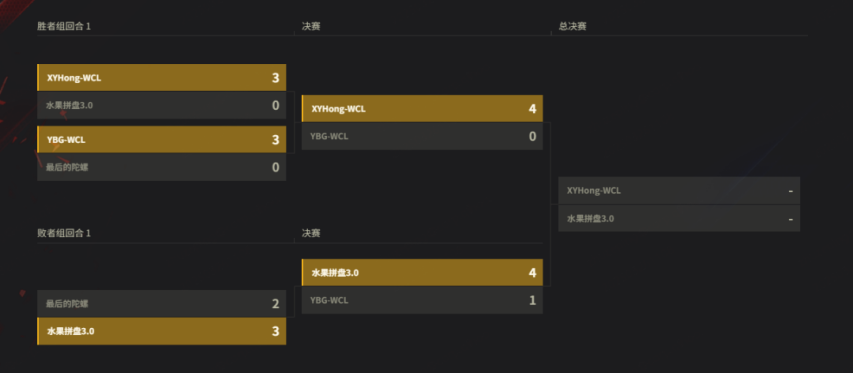Click the 败者组回合 1 section header
The width and height of the screenshot is (853, 373).
(64, 233)
